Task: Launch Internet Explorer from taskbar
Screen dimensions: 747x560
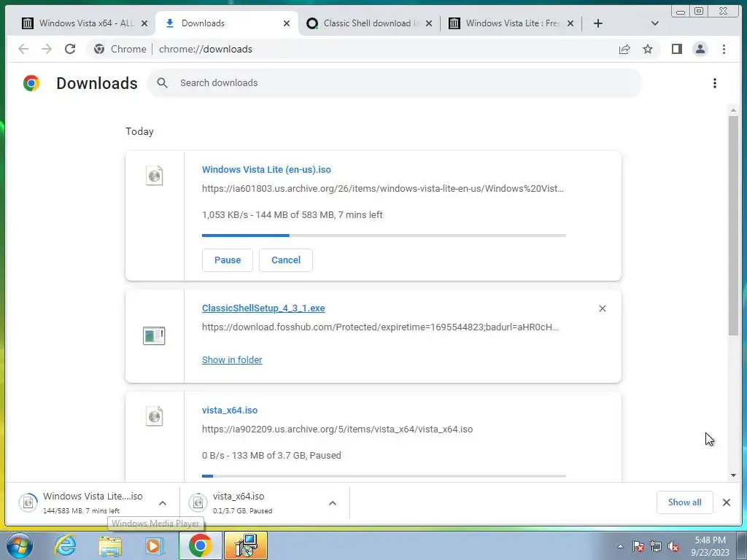Action: click(65, 545)
